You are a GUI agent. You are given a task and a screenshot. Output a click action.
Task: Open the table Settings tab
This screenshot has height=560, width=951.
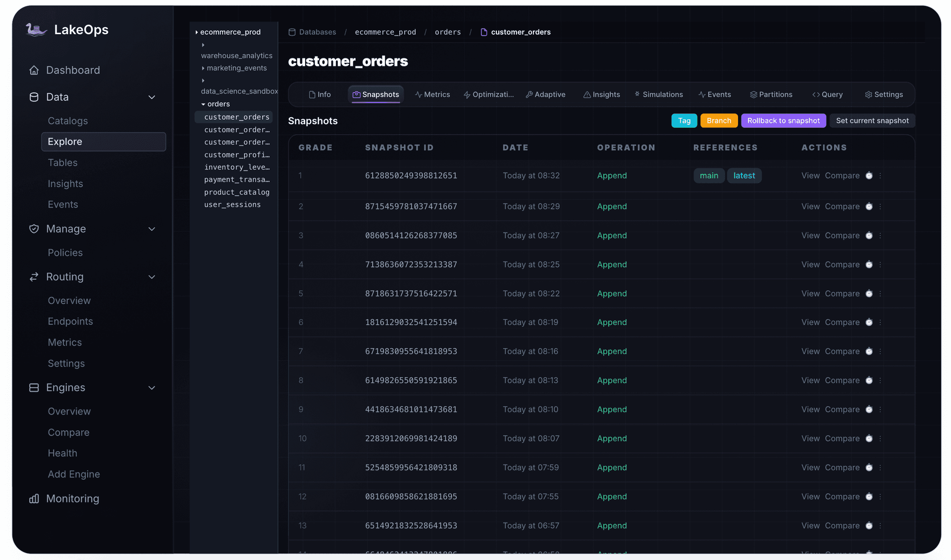884,95
